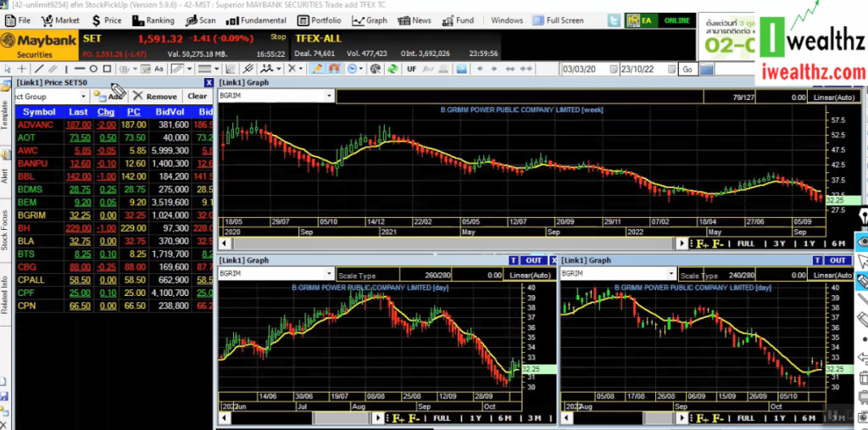Open the color palette icon
Screen dimensions: 868x430
coord(376,69)
